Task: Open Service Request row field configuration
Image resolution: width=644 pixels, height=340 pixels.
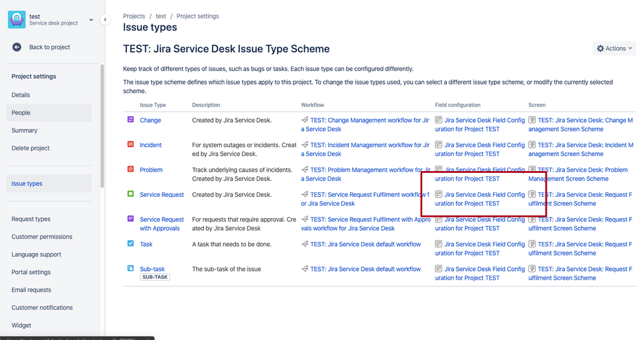Action: [x=480, y=199]
